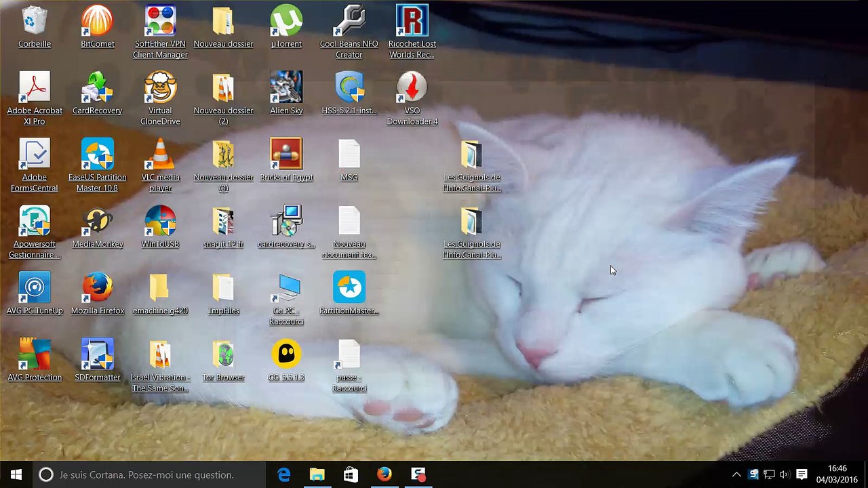Viewport: 868px width, 488px height.
Task: Switch to Firefox on the taskbar
Action: pos(384,474)
